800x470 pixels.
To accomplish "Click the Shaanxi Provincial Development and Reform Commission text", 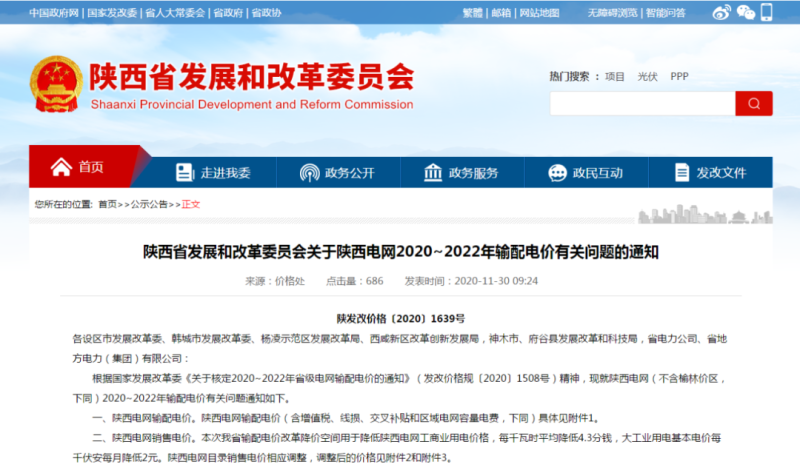I will click(252, 105).
